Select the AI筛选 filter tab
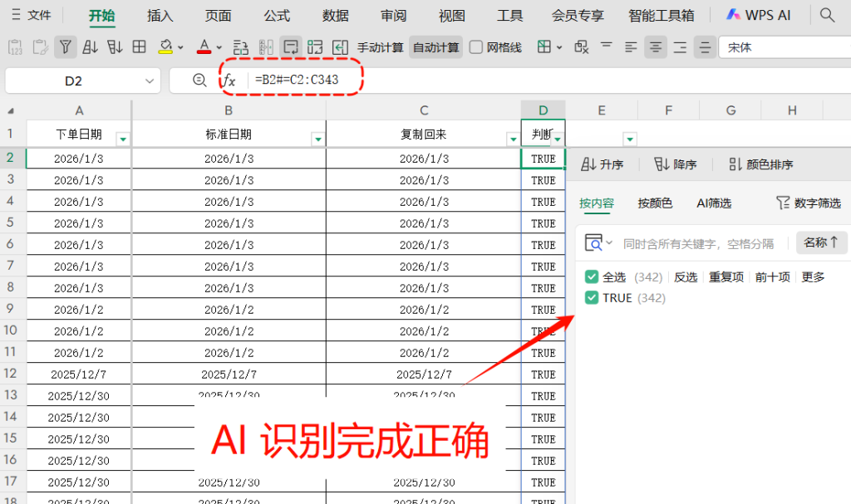851x504 pixels. [x=714, y=203]
